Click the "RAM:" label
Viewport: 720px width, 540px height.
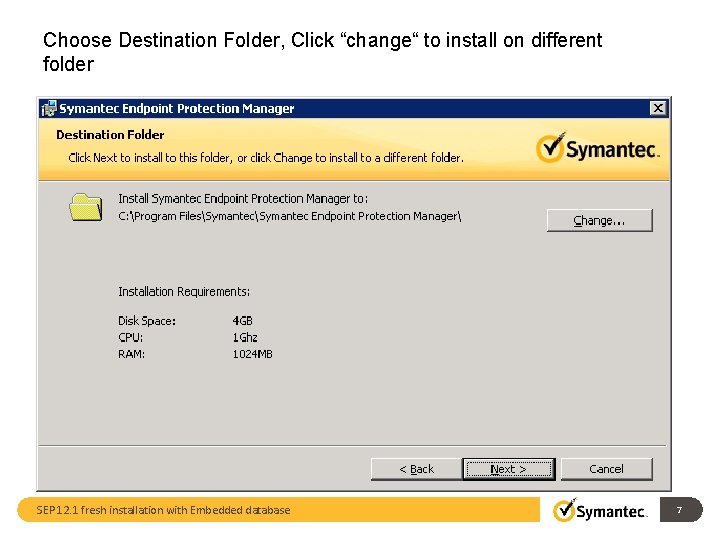pyautogui.click(x=131, y=354)
